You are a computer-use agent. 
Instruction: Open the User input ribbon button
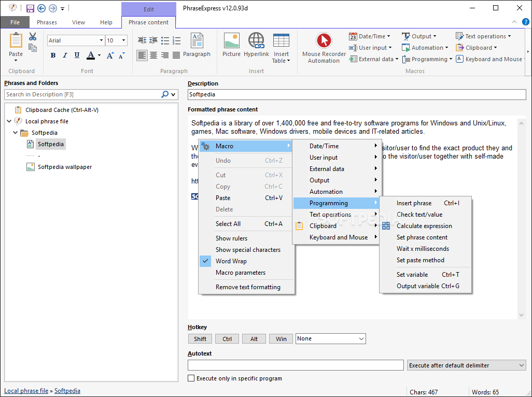[371, 48]
